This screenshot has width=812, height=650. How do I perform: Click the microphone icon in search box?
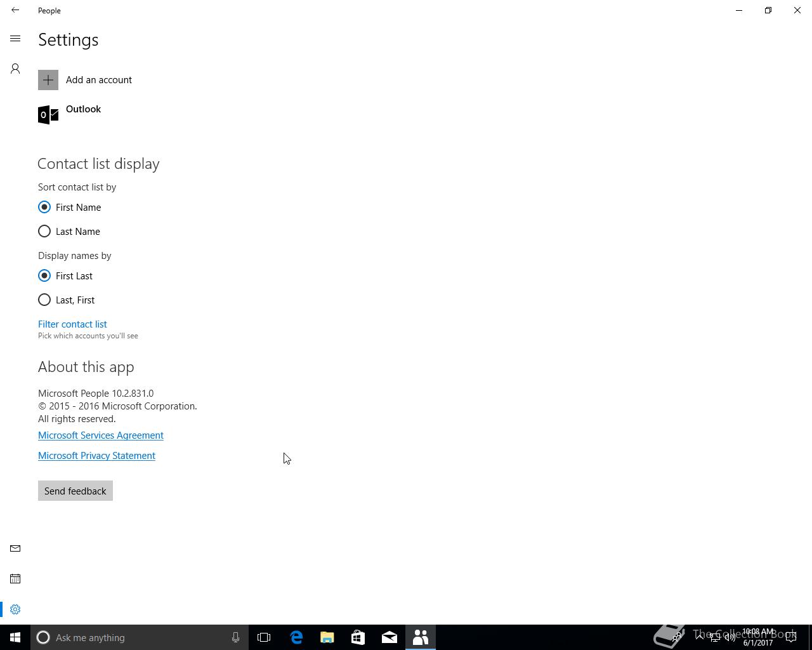point(235,637)
